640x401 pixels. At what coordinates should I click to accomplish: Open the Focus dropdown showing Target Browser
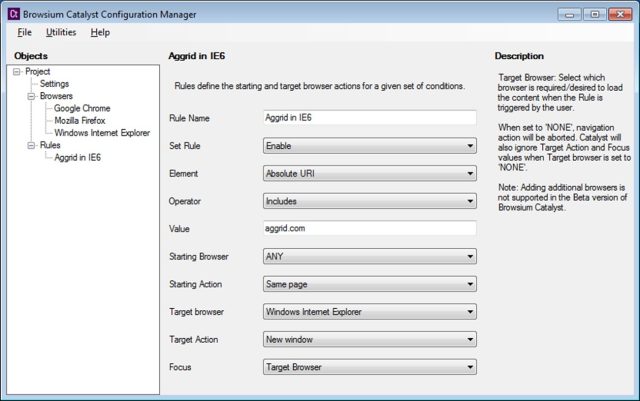[x=370, y=367]
